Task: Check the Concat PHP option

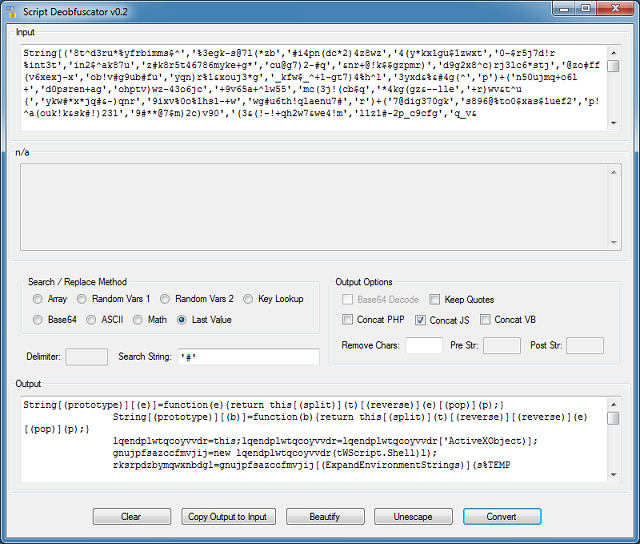Action: tap(348, 320)
